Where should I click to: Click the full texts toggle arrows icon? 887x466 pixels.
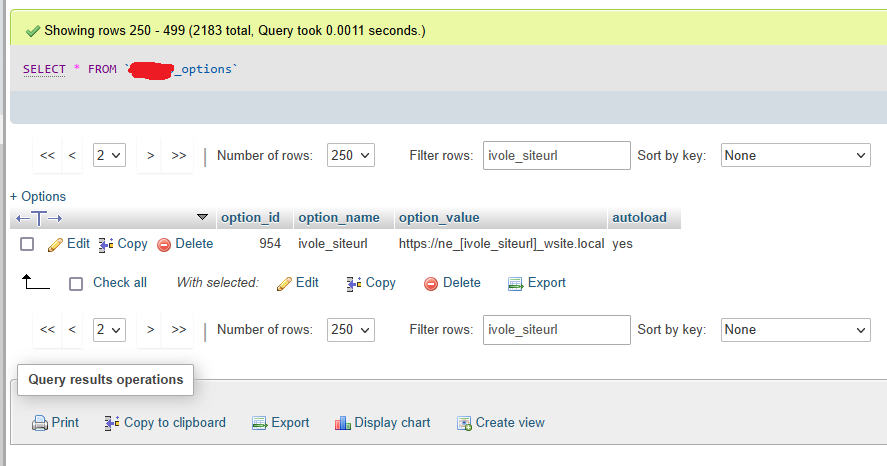coord(39,218)
